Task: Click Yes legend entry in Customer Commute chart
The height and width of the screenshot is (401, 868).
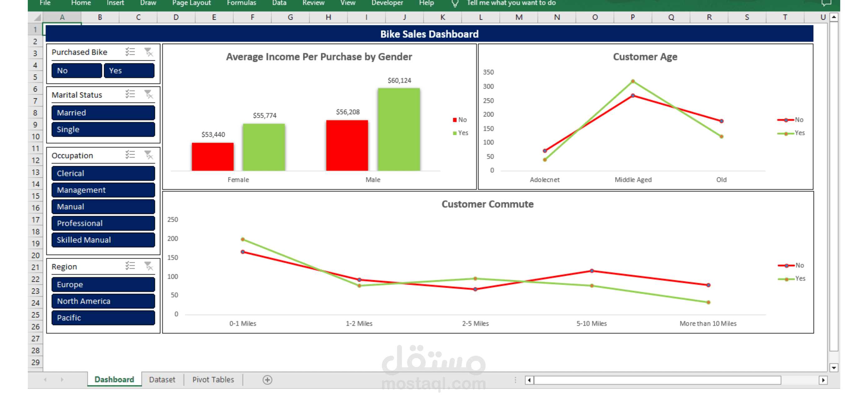Action: point(791,279)
